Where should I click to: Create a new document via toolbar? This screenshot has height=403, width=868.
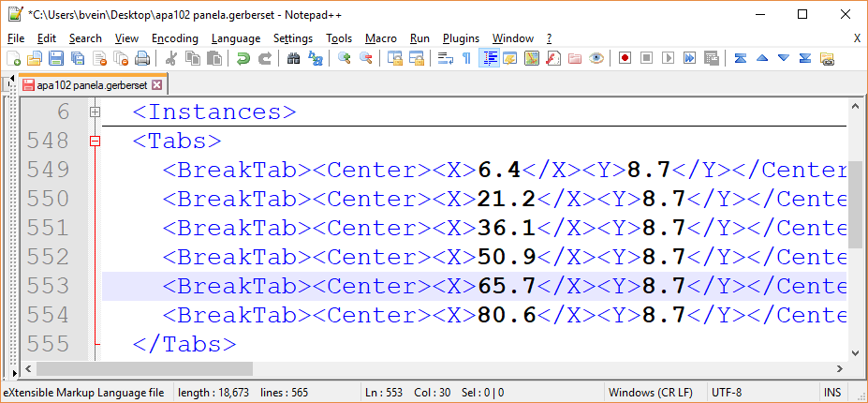pyautogui.click(x=13, y=58)
